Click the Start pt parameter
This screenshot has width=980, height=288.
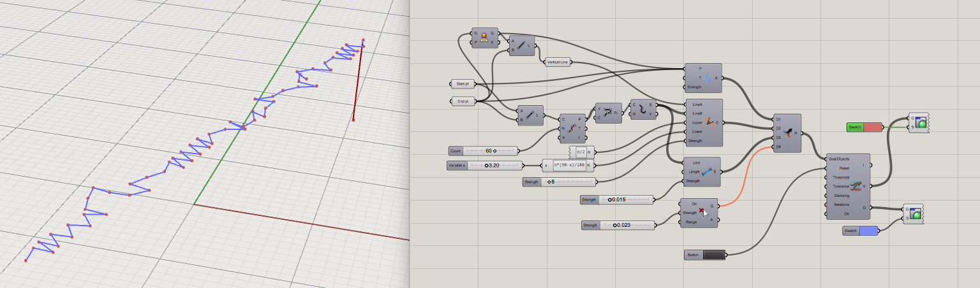(x=463, y=83)
